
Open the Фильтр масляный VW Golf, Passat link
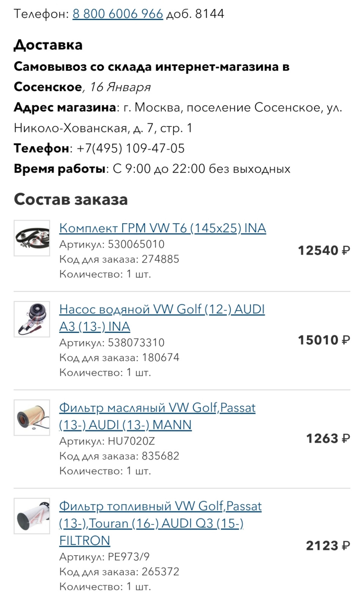(x=157, y=416)
